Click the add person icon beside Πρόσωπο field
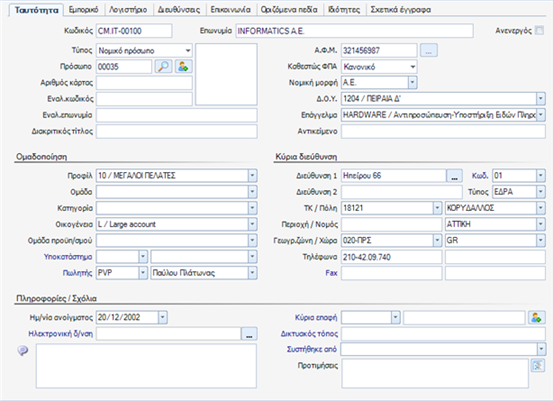The width and height of the screenshot is (553, 401). (x=183, y=66)
